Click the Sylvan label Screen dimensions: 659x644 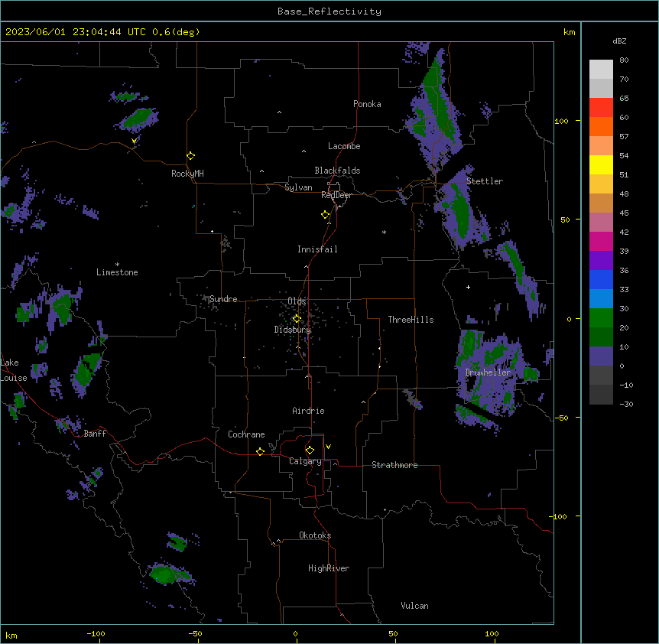pos(298,187)
